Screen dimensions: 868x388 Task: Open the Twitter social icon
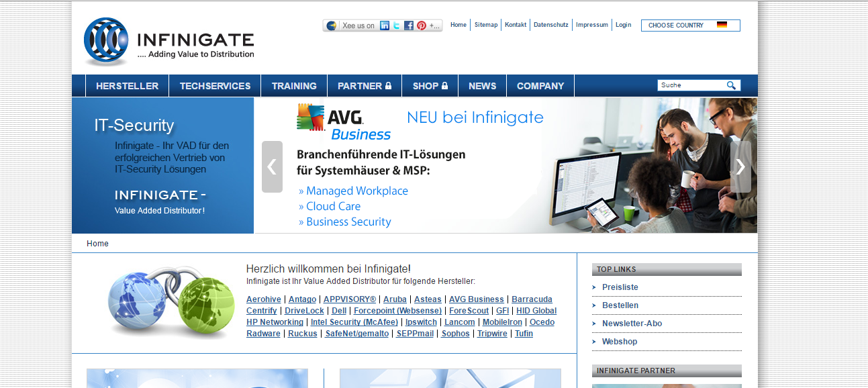[397, 26]
